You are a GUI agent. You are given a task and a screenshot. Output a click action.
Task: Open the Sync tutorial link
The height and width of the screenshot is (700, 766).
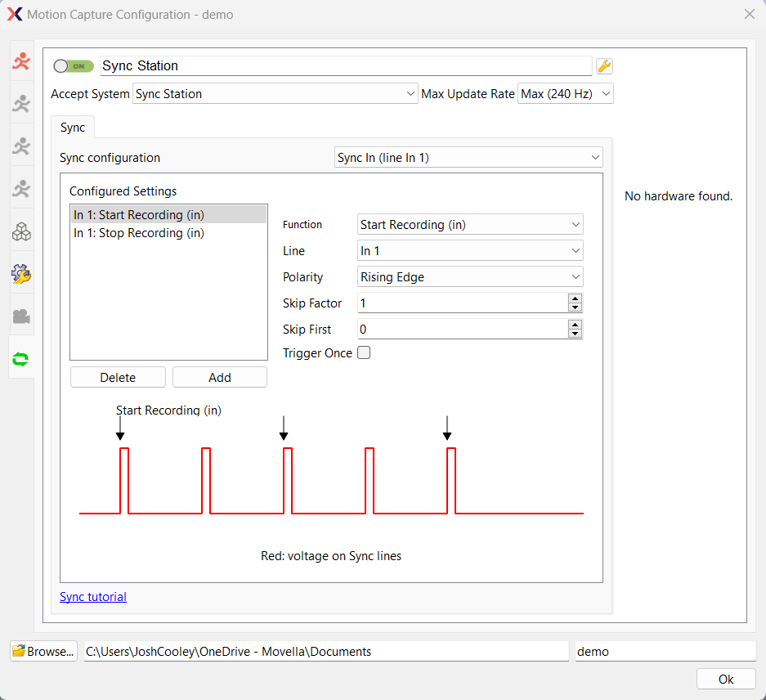click(x=92, y=596)
